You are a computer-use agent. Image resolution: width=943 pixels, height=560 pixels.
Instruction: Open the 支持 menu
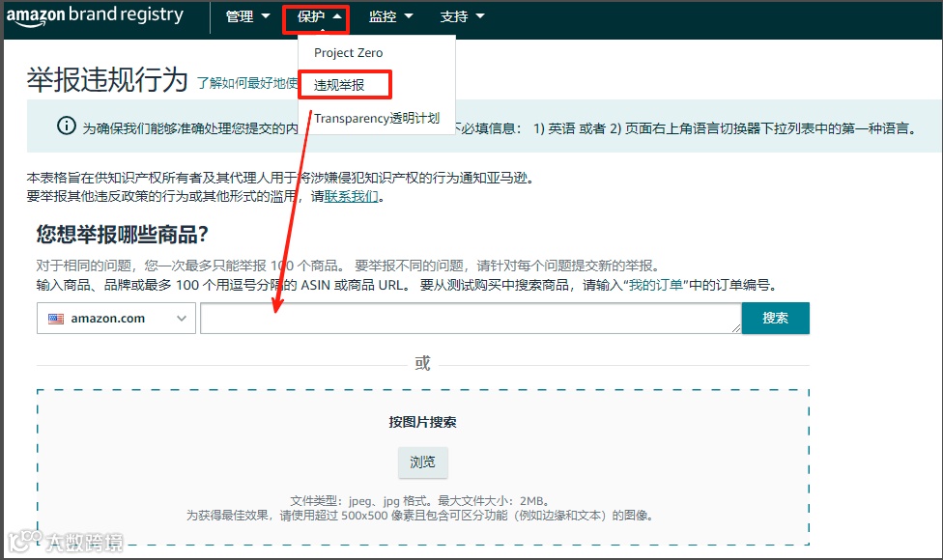tap(462, 16)
